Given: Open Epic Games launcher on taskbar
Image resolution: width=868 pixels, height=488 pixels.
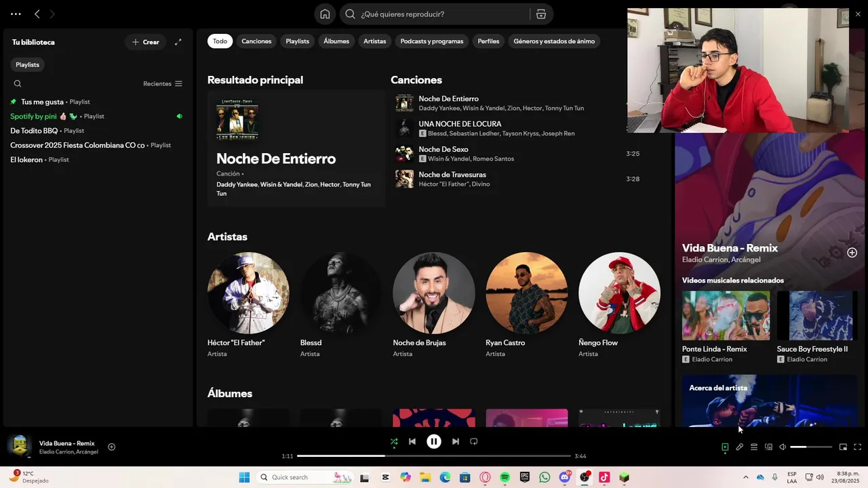Looking at the screenshot, I should 525,477.
